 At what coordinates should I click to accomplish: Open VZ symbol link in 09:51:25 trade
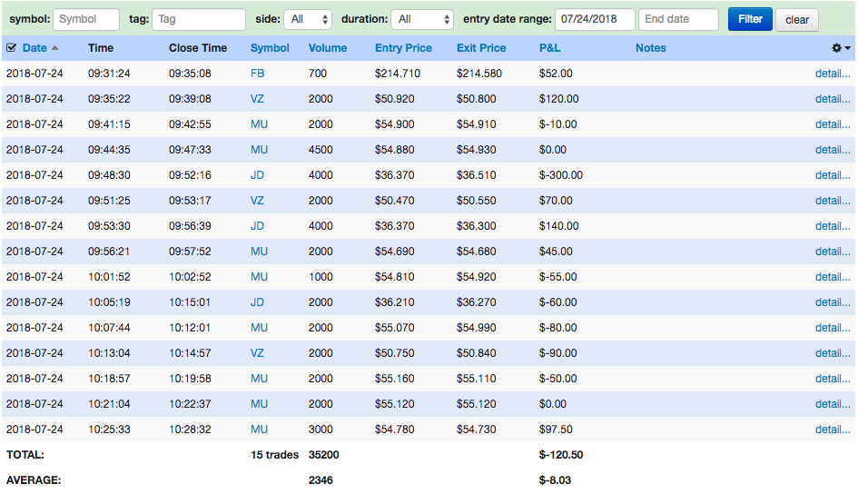pos(257,201)
